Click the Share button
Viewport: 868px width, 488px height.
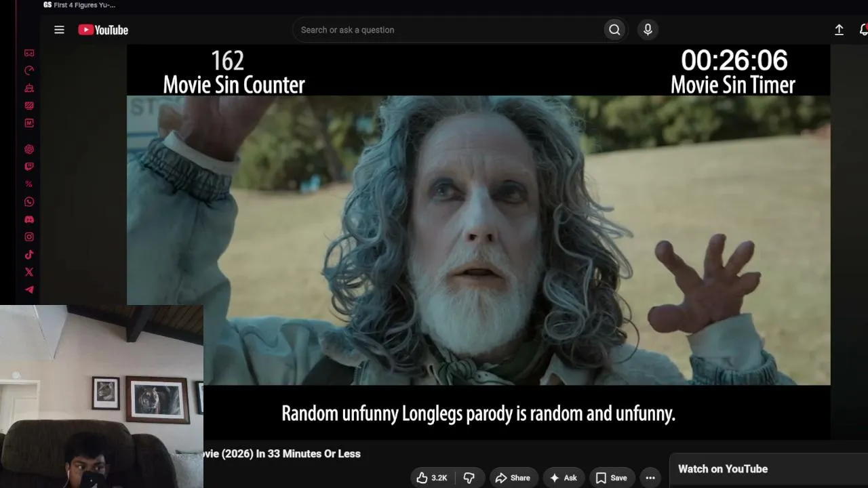pos(513,478)
